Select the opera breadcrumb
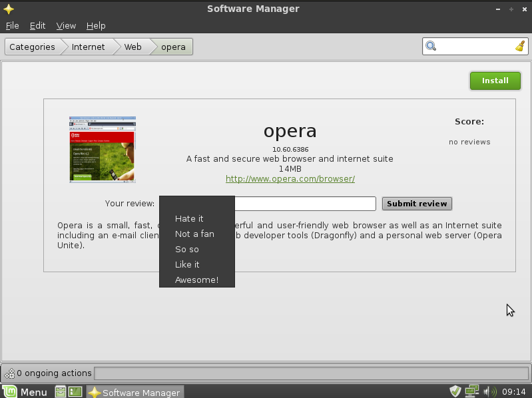 coord(173,47)
